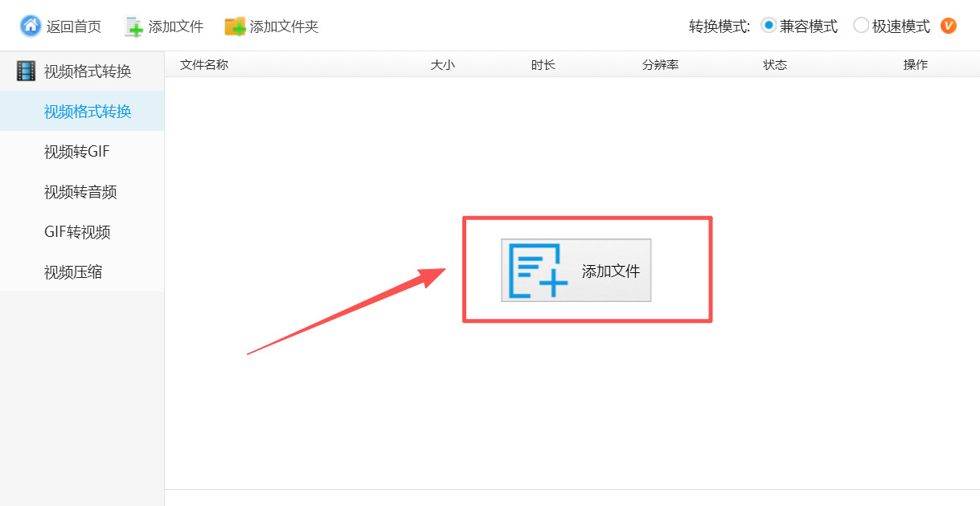
Task: Click the 时长 column header
Action: 543,65
